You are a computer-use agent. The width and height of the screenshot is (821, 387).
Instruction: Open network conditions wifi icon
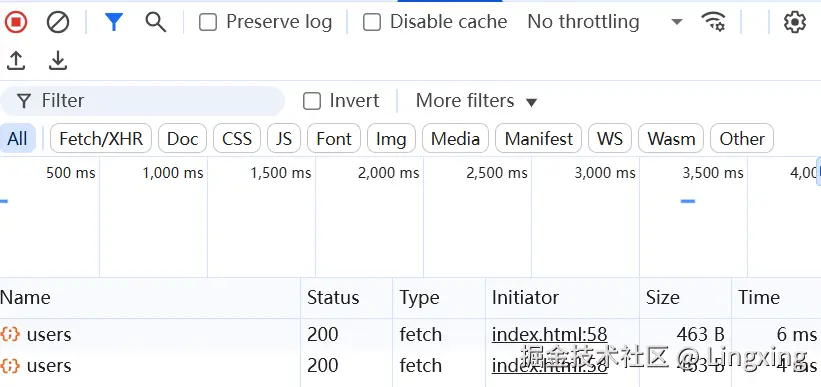tap(713, 22)
